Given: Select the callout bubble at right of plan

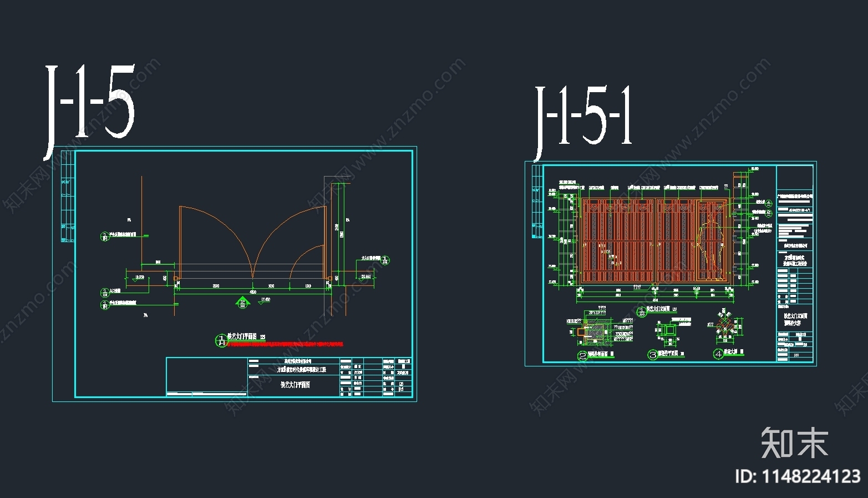Looking at the screenshot, I should pyautogui.click(x=385, y=260).
